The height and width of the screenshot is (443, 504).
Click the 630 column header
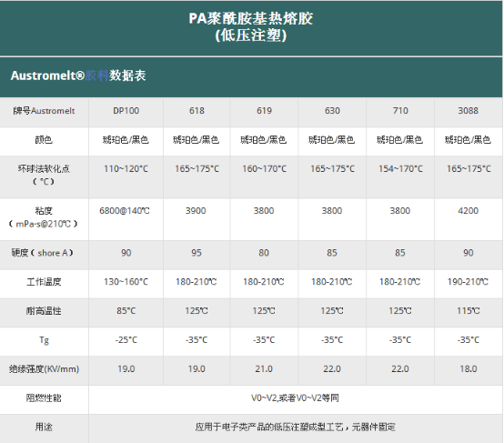332,111
